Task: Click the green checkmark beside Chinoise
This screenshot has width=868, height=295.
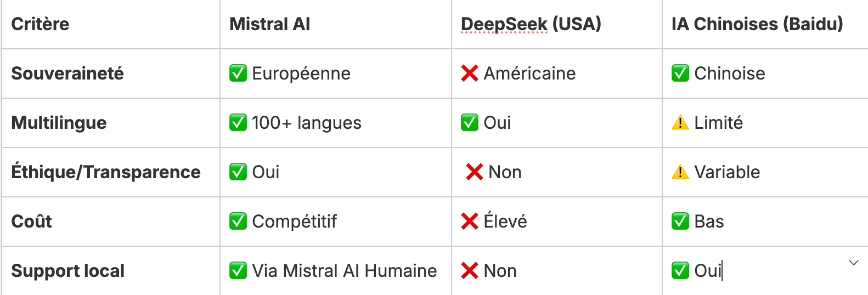Action: point(680,73)
